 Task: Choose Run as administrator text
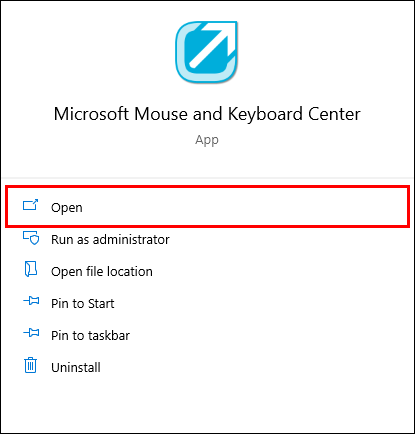pyautogui.click(x=110, y=240)
